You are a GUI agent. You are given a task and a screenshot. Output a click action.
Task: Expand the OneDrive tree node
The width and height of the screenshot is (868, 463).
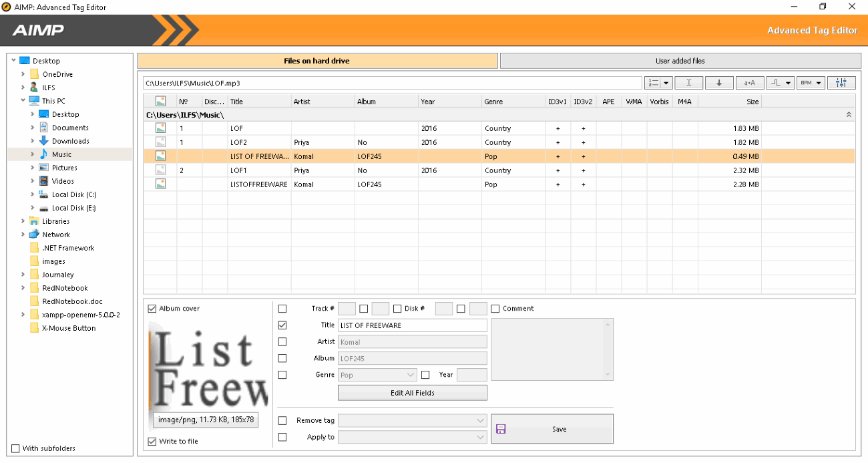click(23, 74)
